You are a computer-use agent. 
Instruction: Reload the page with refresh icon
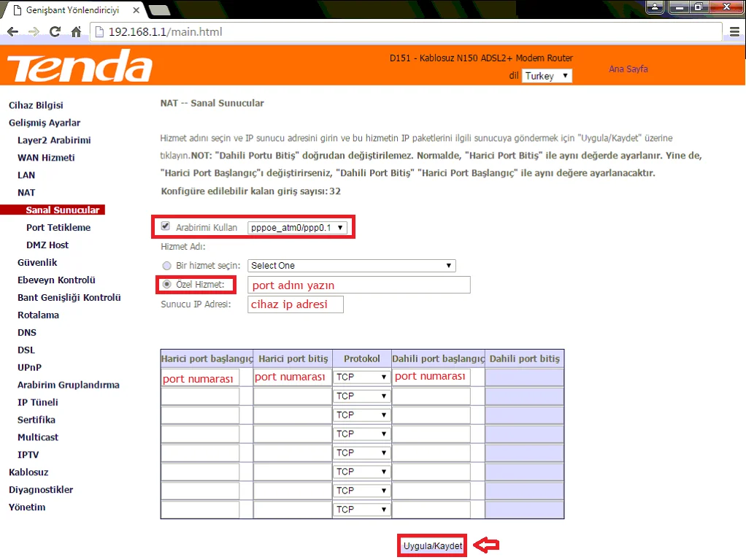[55, 32]
